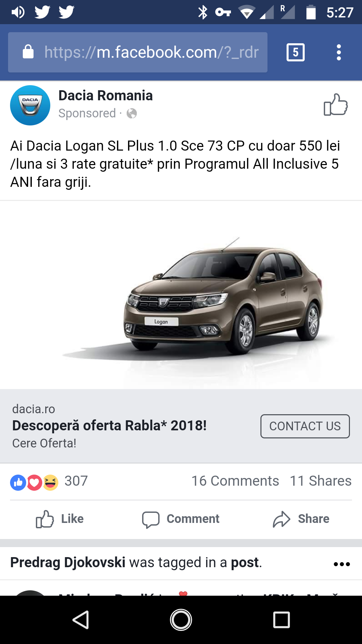Open the Predrag Djokovski profile link

click(68, 562)
